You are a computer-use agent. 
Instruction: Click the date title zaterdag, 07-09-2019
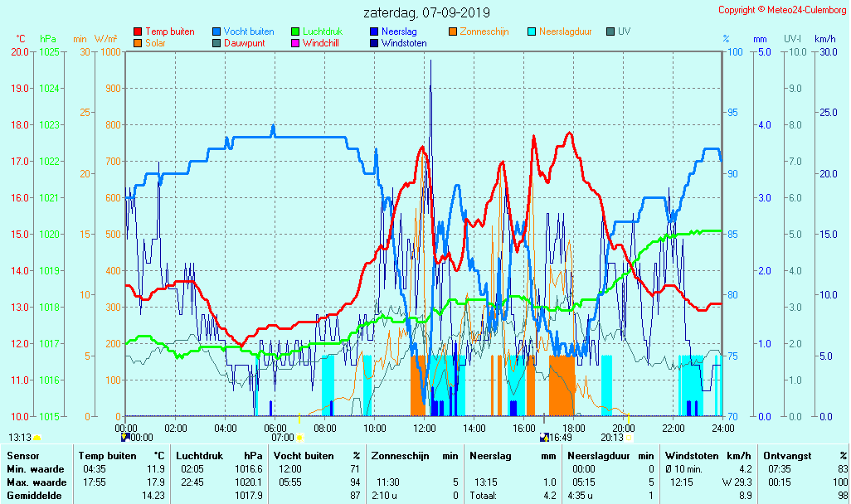tap(426, 13)
